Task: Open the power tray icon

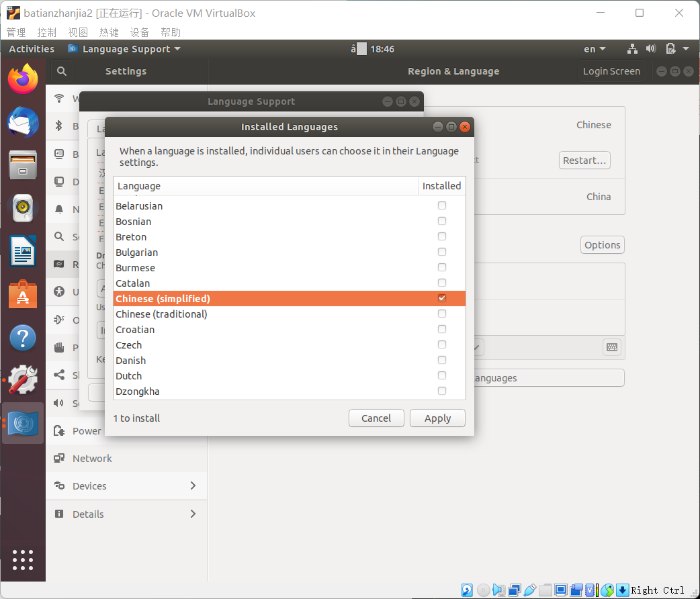Action: coord(670,48)
